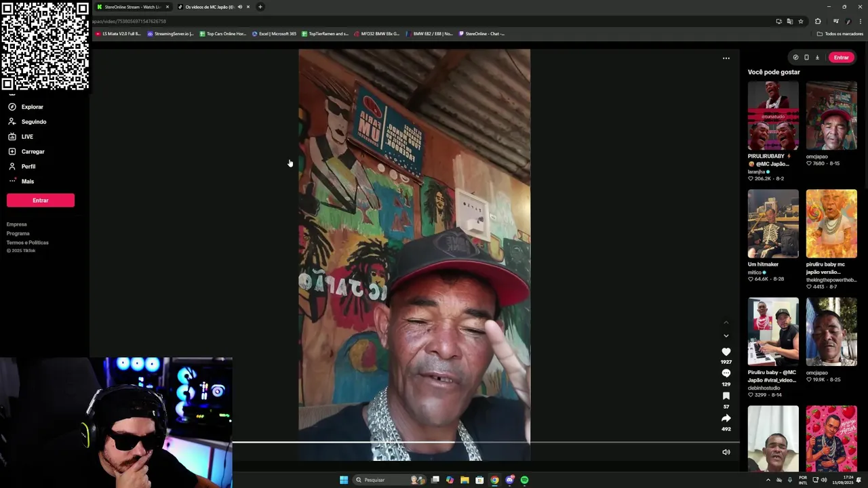Share the video with arrow icon
This screenshot has width=868, height=488.
pos(726,418)
